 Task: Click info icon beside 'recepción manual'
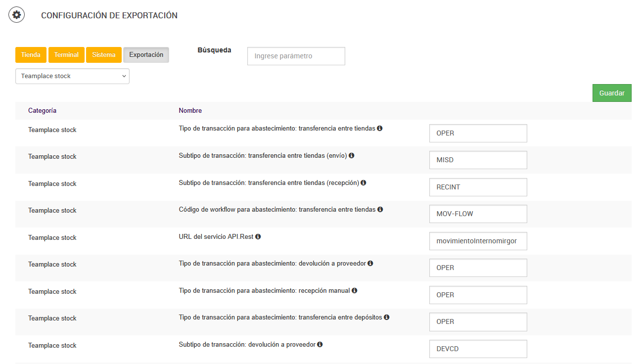(355, 290)
